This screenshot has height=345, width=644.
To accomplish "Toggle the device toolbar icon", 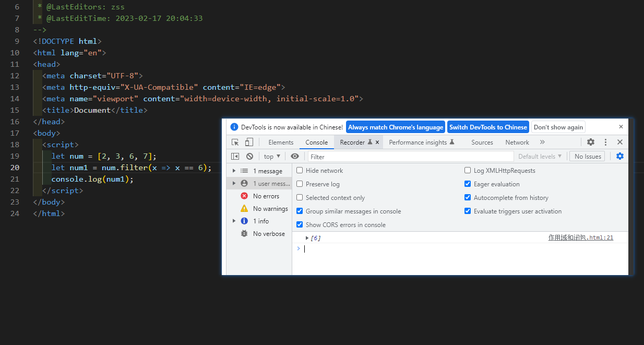I will (249, 142).
